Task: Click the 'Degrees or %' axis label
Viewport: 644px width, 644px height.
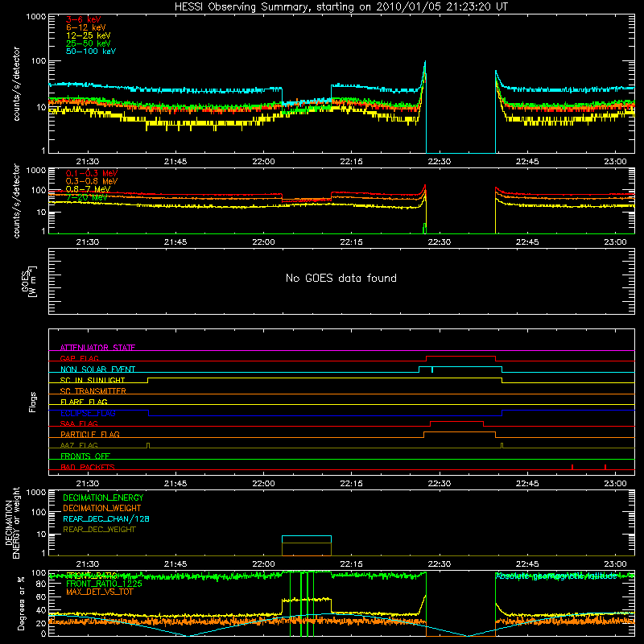Action: 21,604
